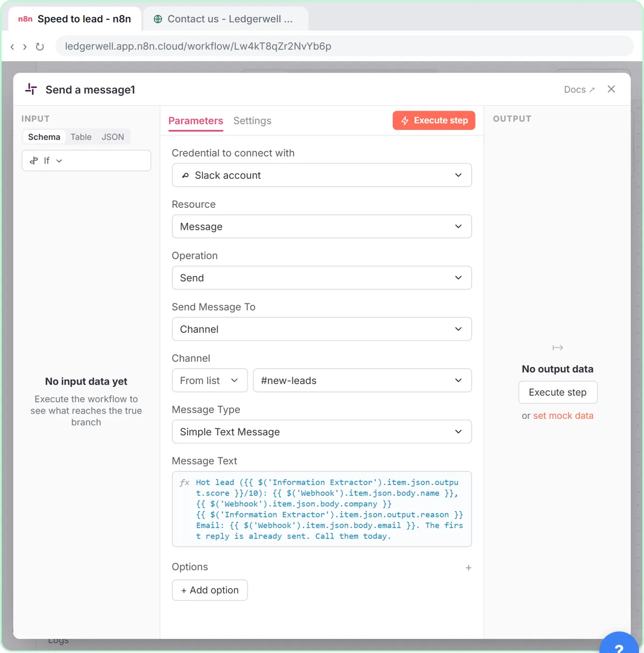Click the Slack account credential icon
644x653 pixels.
click(x=185, y=176)
